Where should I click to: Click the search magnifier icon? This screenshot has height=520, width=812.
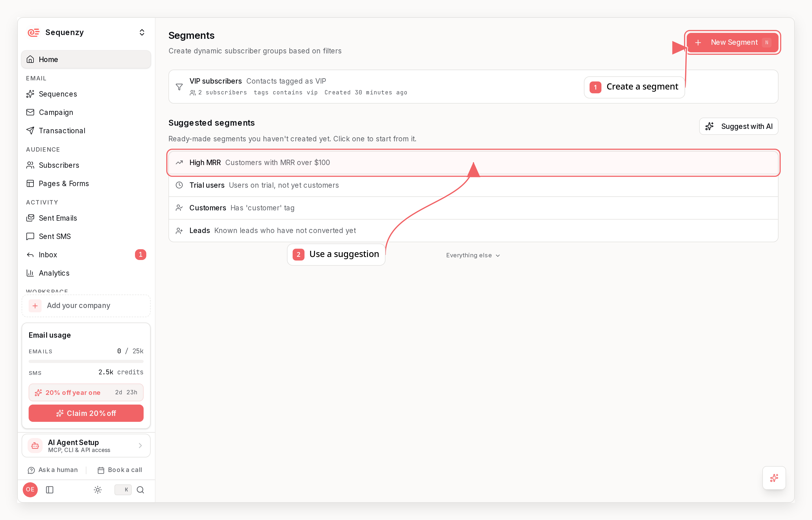[141, 490]
